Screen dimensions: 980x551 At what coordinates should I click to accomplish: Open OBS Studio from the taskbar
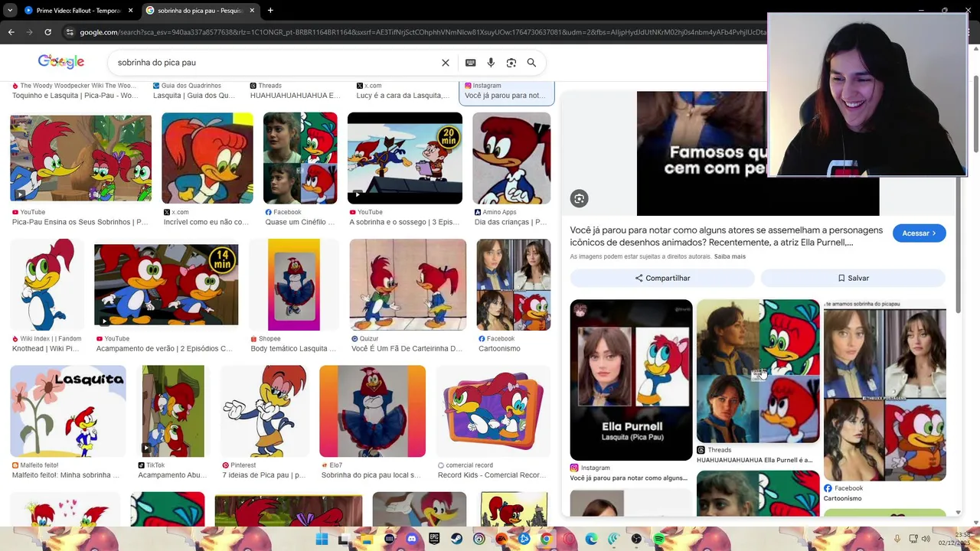(636, 540)
